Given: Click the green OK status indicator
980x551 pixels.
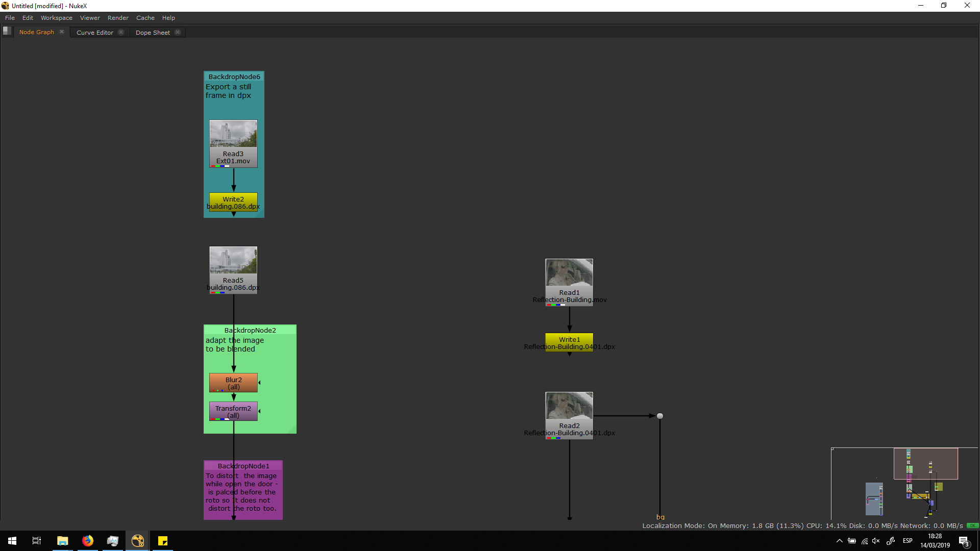Looking at the screenshot, I should [x=972, y=525].
